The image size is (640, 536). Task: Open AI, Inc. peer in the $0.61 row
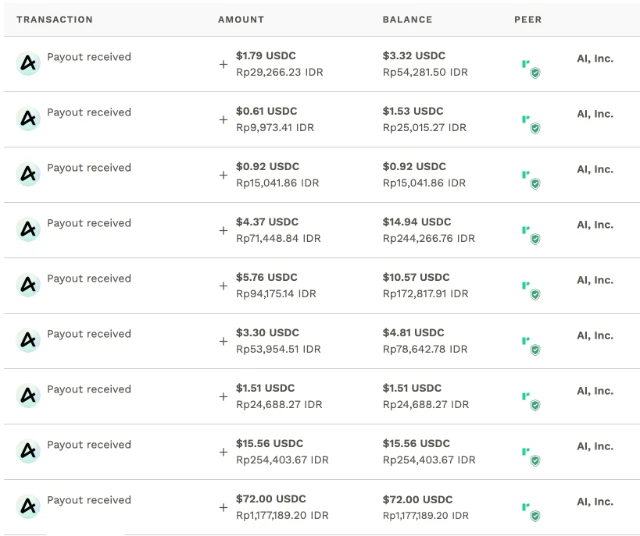click(x=594, y=114)
